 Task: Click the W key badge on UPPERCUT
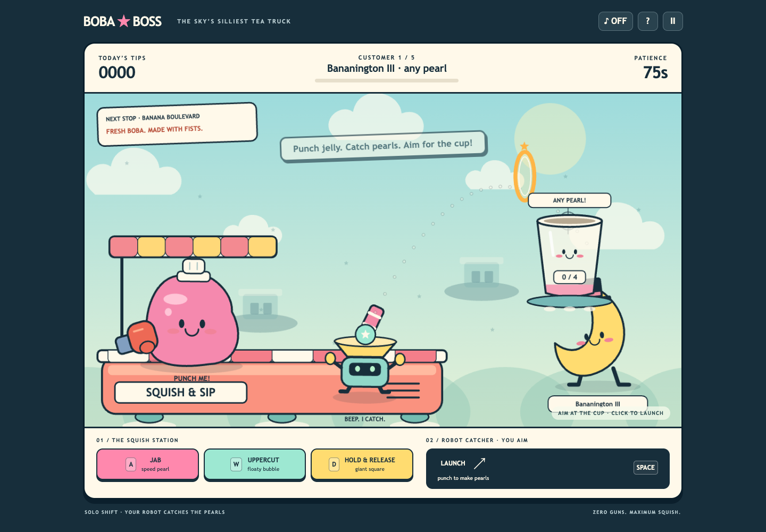236,464
